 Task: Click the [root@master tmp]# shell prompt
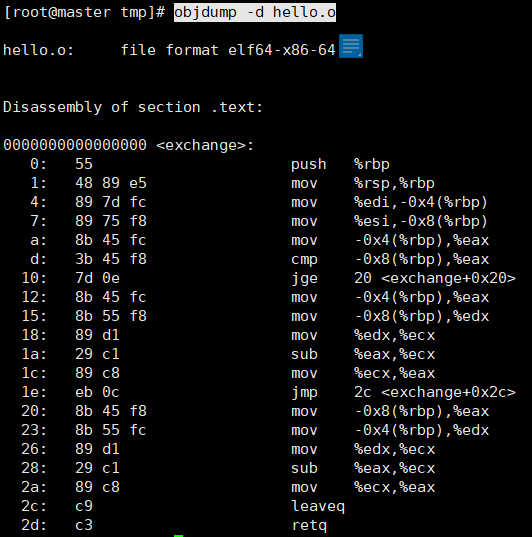[84, 13]
